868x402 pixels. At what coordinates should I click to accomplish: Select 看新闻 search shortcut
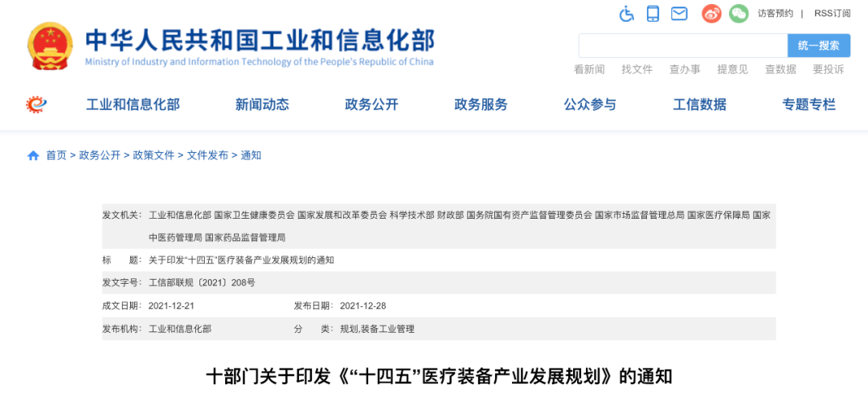(589, 69)
